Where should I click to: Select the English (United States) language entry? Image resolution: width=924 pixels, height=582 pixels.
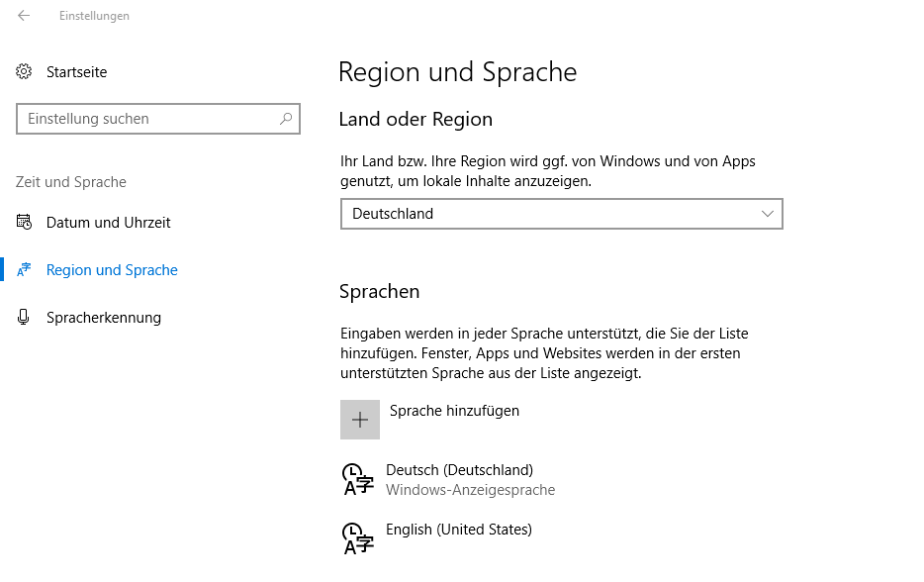[x=459, y=530]
